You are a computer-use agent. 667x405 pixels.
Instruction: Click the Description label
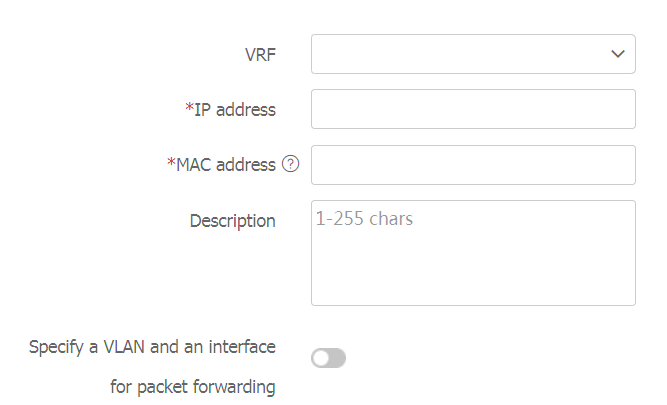pyautogui.click(x=233, y=221)
